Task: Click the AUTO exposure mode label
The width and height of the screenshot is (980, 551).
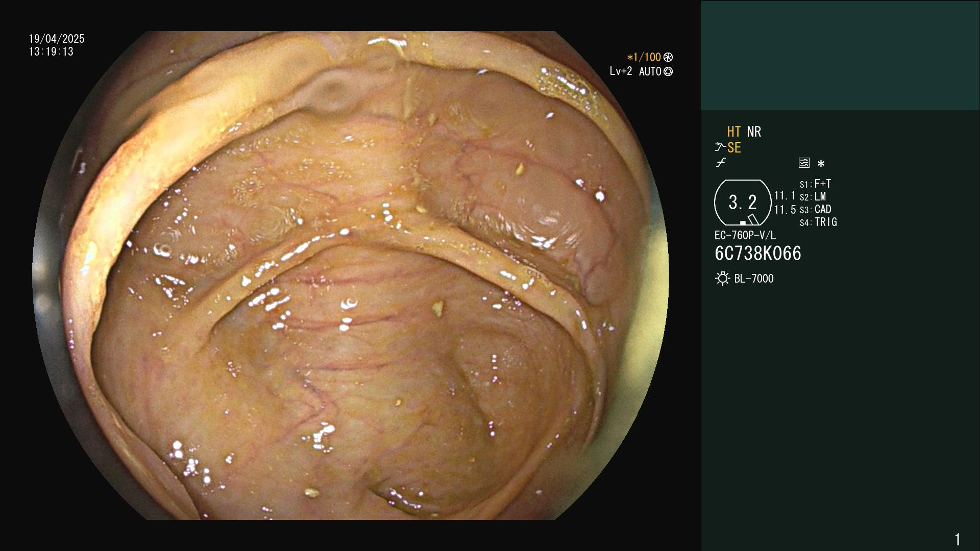Action: (650, 72)
